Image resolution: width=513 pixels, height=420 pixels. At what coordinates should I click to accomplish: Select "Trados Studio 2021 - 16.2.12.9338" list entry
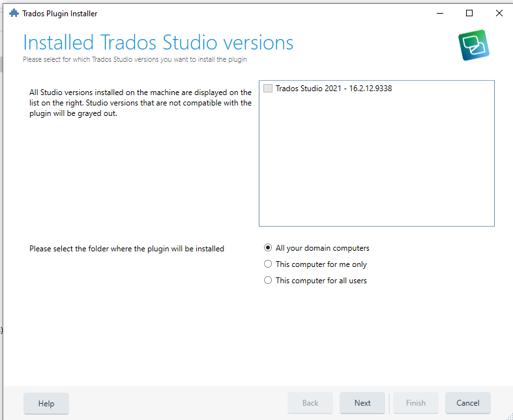(x=334, y=89)
